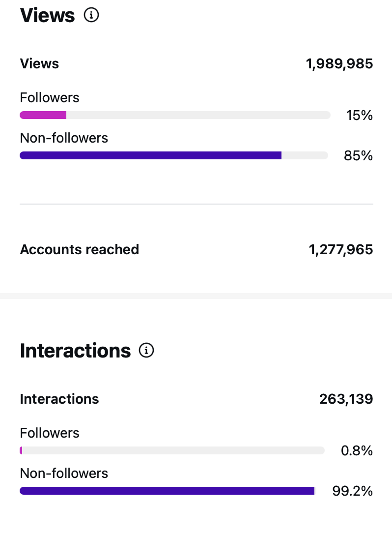Click the circled 'i' beside the Interactions heading
The width and height of the screenshot is (392, 536).
click(146, 350)
